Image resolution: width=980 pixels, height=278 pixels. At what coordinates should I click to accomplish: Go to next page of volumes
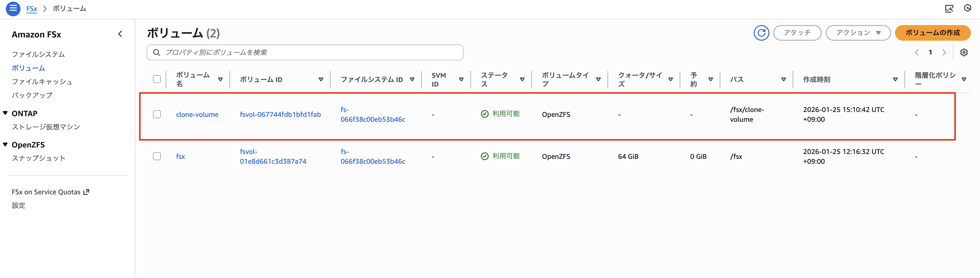pyautogui.click(x=944, y=52)
